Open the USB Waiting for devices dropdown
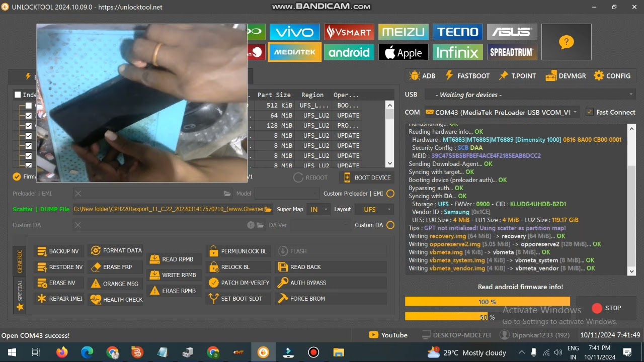Image resolution: width=644 pixels, height=362 pixels. point(529,95)
